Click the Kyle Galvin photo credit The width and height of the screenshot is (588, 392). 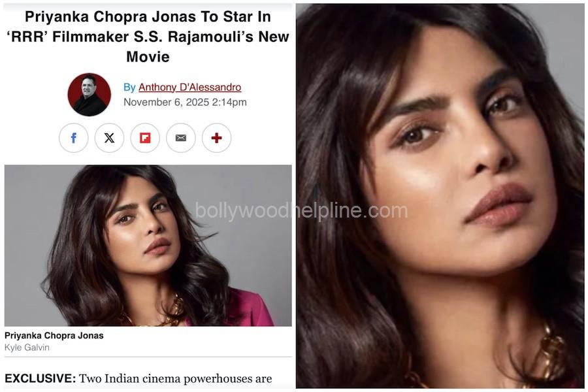[27, 348]
